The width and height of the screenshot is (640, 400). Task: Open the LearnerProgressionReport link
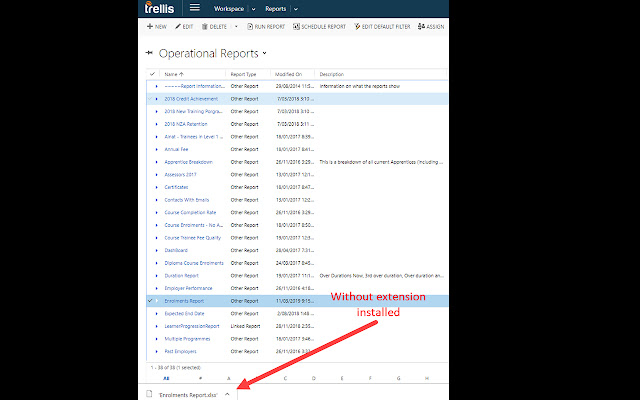tap(192, 326)
